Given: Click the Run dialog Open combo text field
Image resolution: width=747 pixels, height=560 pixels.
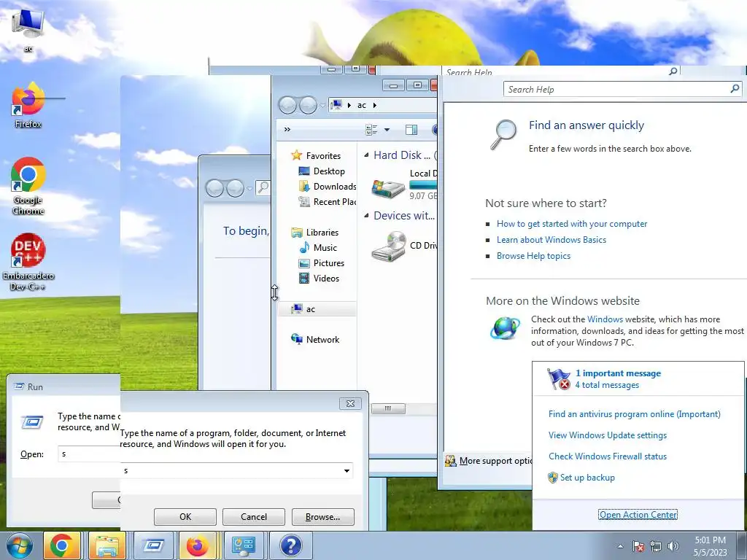Looking at the screenshot, I should (x=231, y=470).
